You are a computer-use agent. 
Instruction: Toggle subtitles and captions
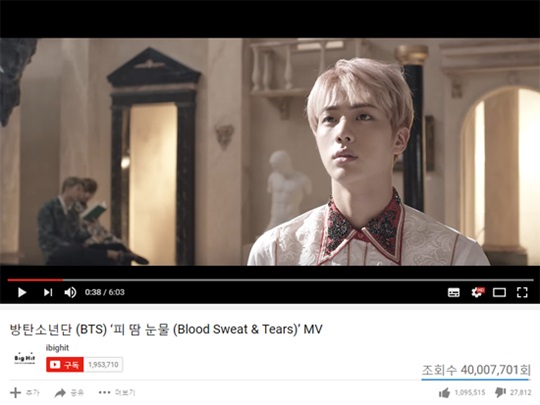pos(454,292)
